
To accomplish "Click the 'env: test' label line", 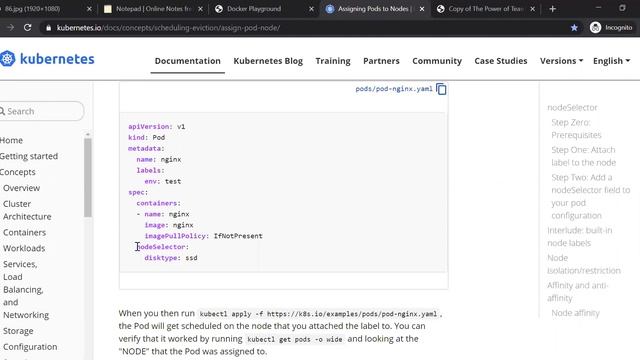I will tap(162, 181).
